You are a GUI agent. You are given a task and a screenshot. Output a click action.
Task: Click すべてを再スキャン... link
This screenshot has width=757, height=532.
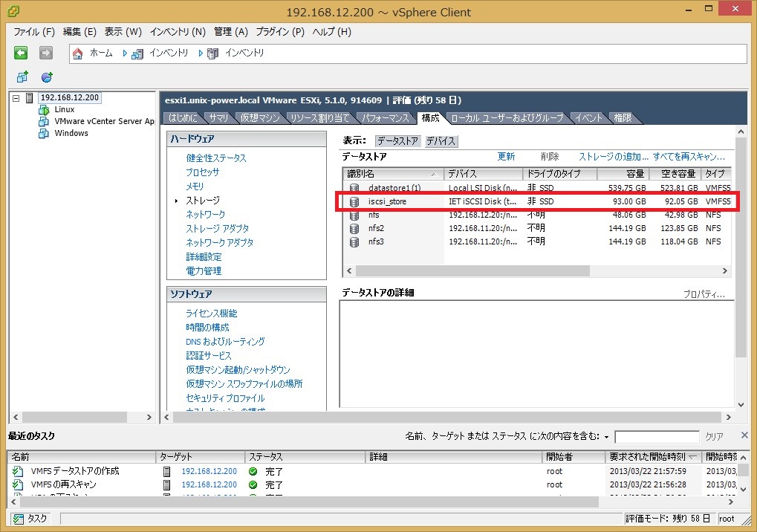click(x=689, y=157)
